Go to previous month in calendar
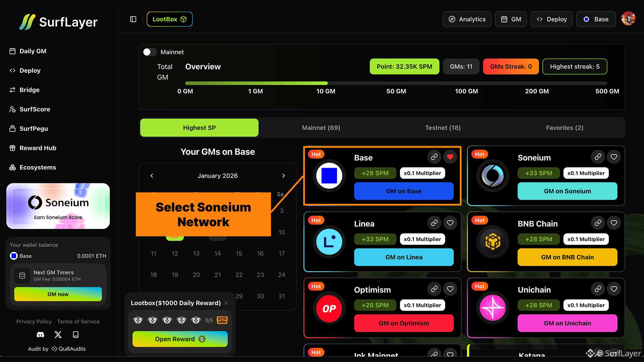644x362 pixels. [x=152, y=176]
